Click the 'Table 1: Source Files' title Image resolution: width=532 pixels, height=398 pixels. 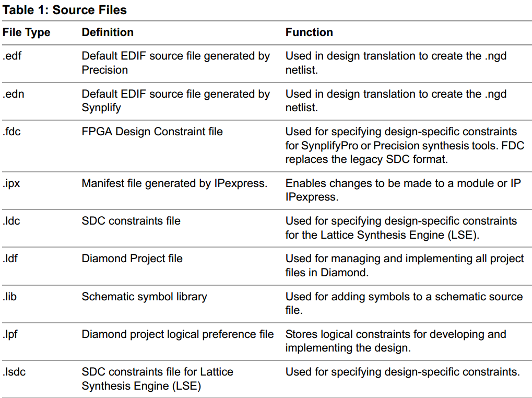(65, 9)
